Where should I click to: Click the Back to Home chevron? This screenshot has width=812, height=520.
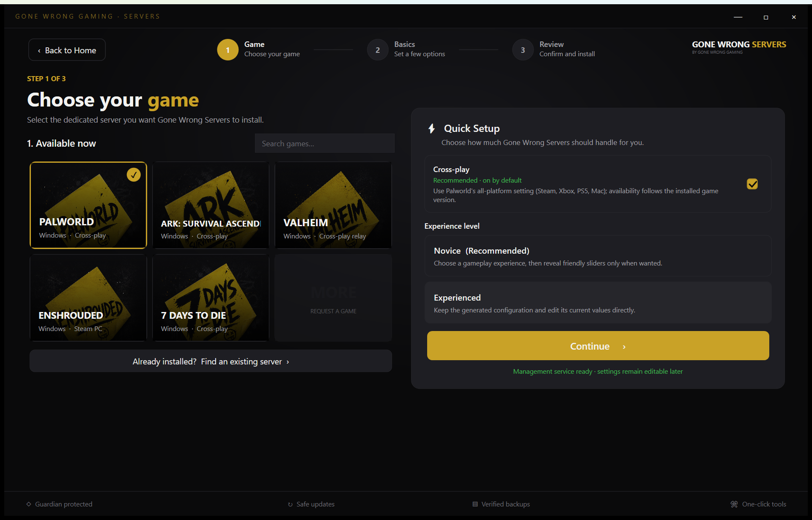(39, 51)
